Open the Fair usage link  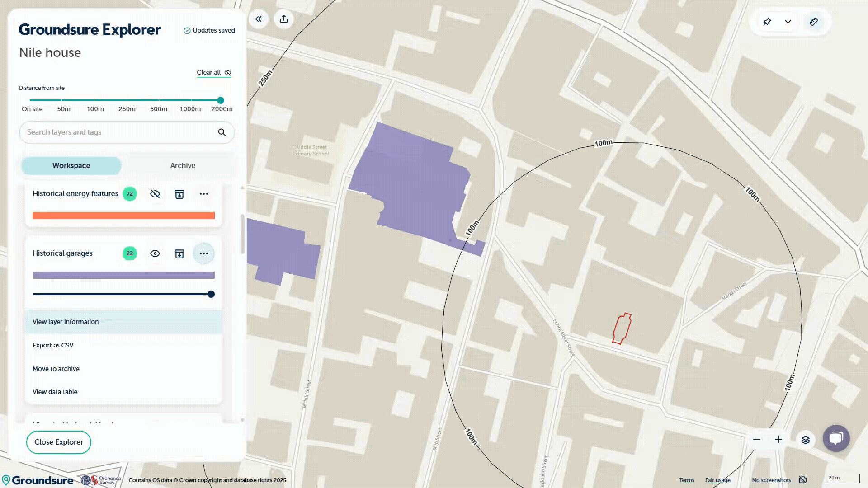tap(717, 480)
